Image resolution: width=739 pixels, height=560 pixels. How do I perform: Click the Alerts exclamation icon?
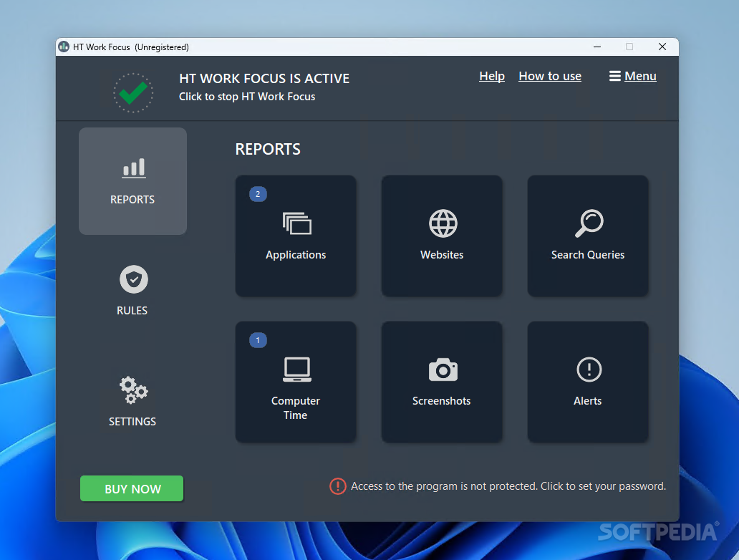click(x=589, y=370)
